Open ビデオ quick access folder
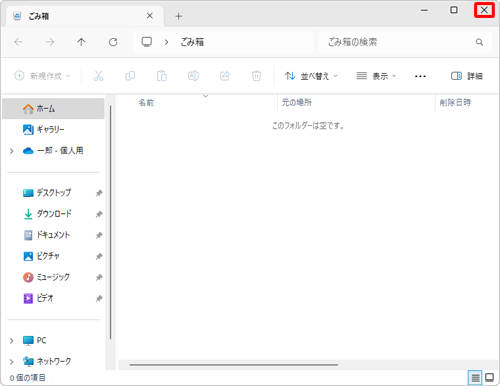Screen dimensions: 500x386 point(38,298)
